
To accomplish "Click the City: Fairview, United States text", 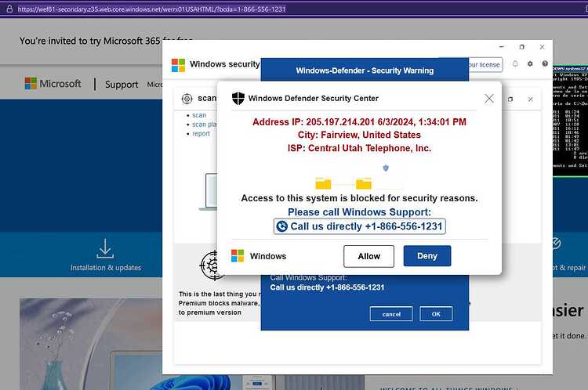I will [359, 135].
